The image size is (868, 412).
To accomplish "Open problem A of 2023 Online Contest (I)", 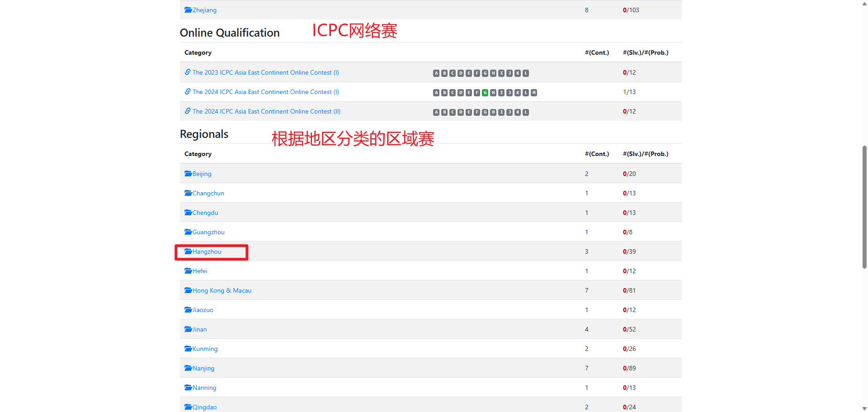I will pos(436,73).
